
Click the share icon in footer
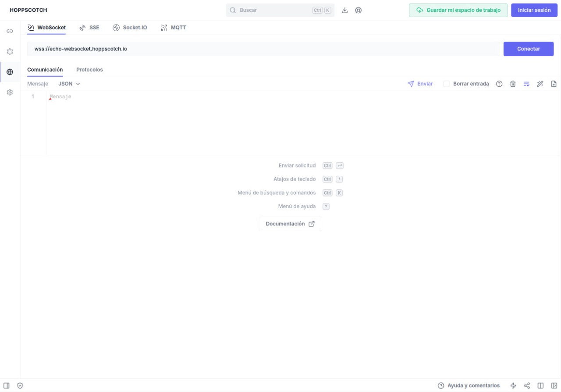click(x=527, y=385)
